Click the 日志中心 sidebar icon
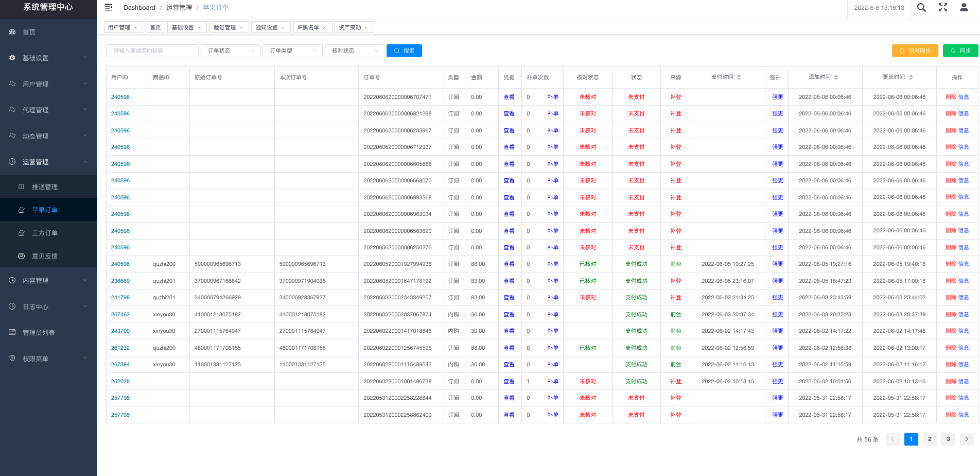This screenshot has width=980, height=476. [x=12, y=307]
